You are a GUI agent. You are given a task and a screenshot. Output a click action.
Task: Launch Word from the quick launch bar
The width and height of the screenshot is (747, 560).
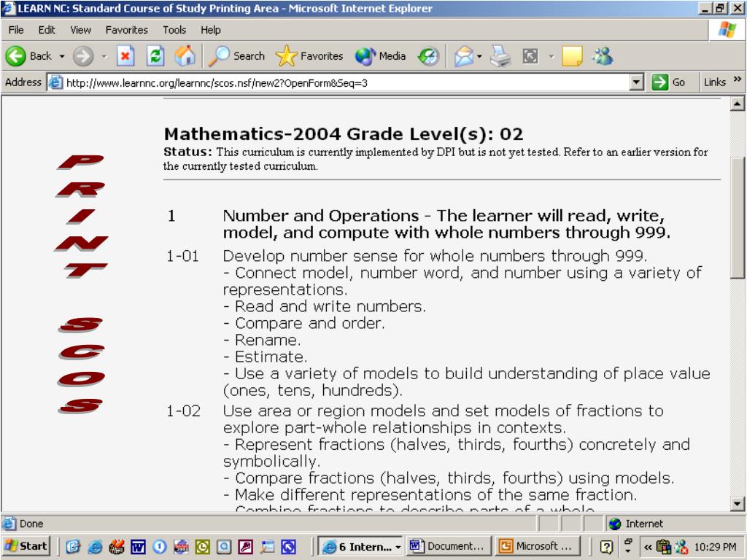point(138,547)
